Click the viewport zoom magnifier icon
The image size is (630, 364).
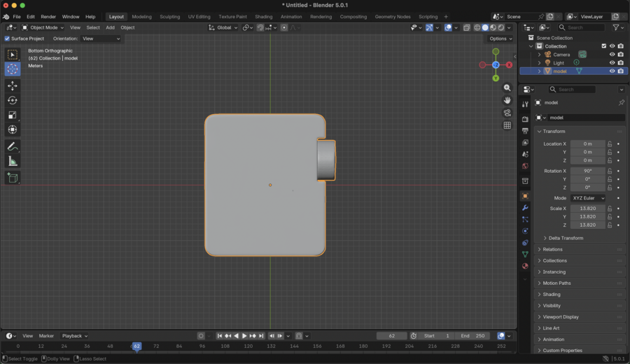(x=507, y=87)
